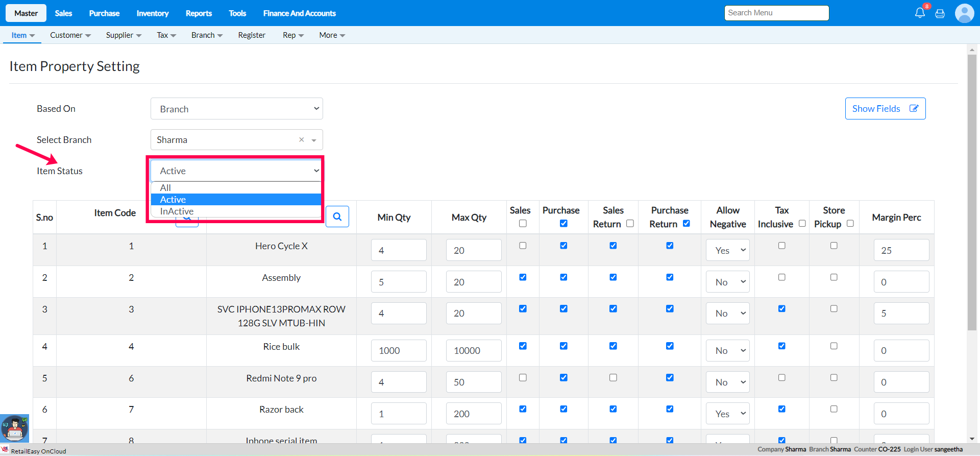This screenshot has width=980, height=456.
Task: Click the printer icon in header
Action: click(940, 14)
